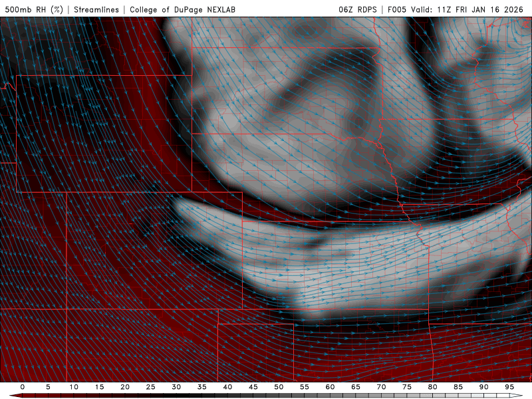Viewport: 532px width, 399px height.
Task: Click the 75 value on RH scale
Action: click(x=407, y=387)
